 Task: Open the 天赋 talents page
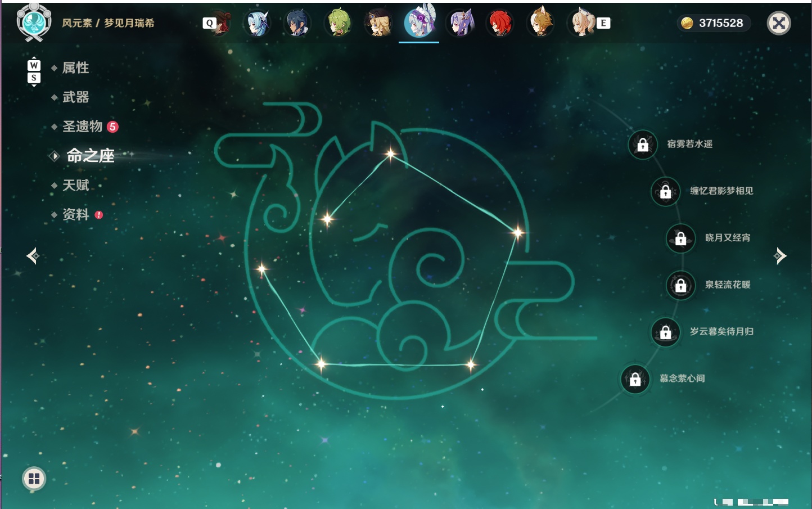point(75,185)
